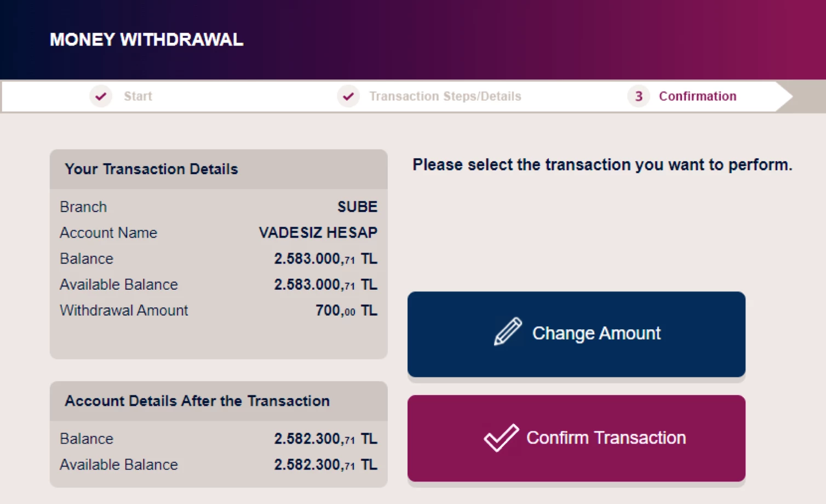Click the pencil icon on Change Amount
Image resolution: width=826 pixels, height=504 pixels.
click(508, 332)
